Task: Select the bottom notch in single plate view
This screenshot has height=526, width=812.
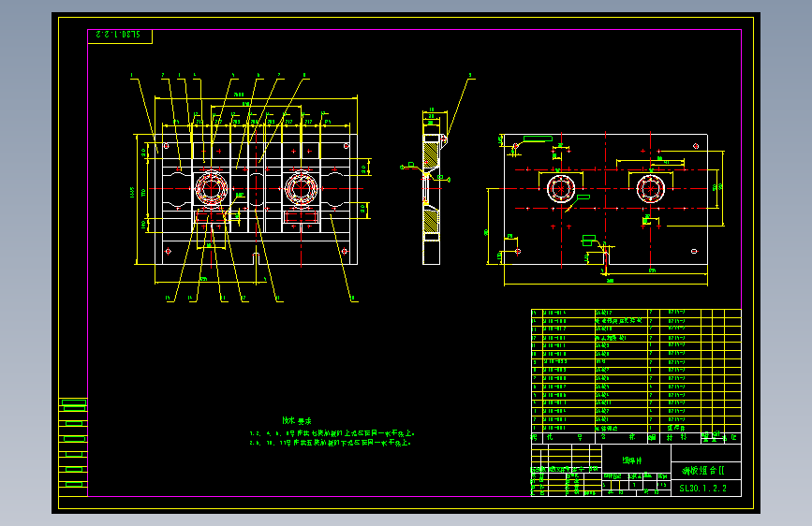Action: click(x=605, y=257)
